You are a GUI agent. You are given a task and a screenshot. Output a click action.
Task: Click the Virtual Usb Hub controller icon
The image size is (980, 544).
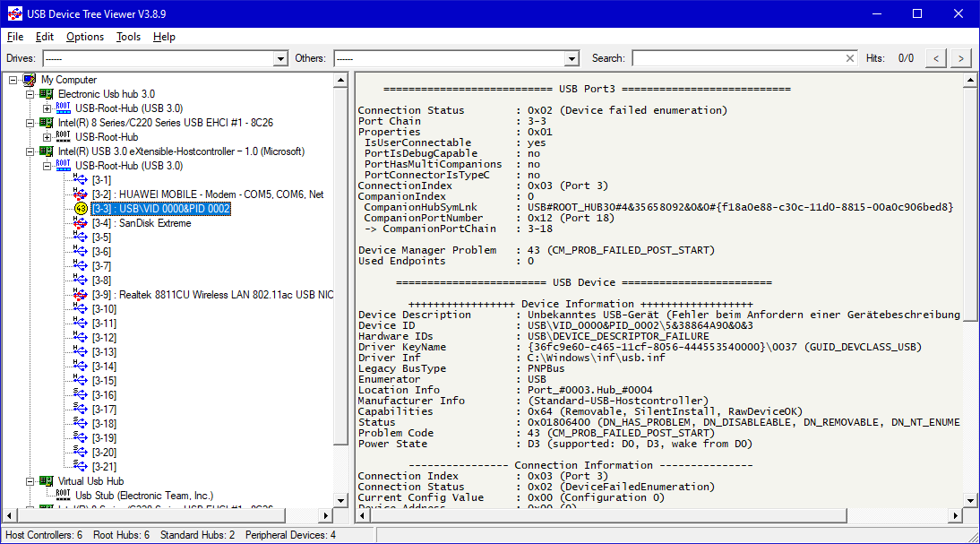pos(47,481)
